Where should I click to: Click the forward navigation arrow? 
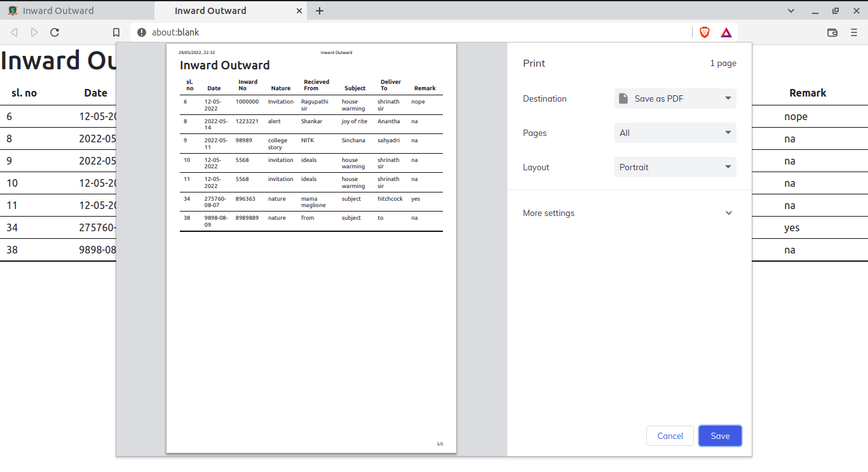click(34, 32)
